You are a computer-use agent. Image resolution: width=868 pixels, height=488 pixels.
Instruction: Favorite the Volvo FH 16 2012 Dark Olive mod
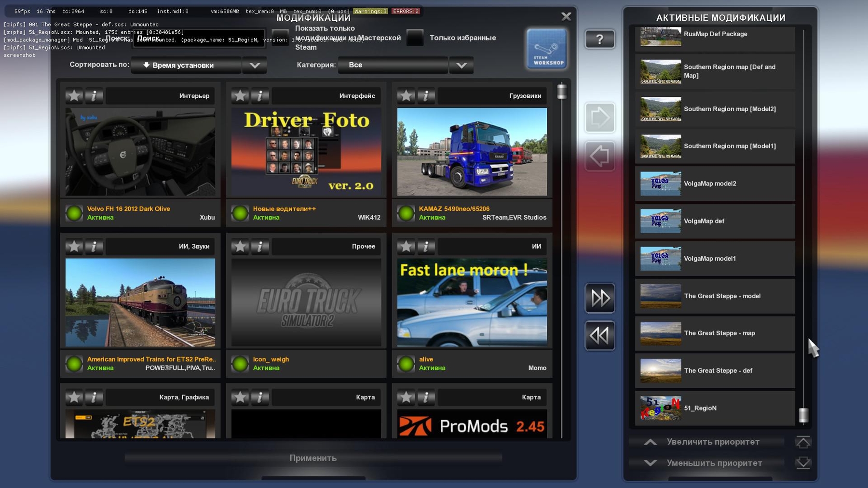tap(73, 96)
